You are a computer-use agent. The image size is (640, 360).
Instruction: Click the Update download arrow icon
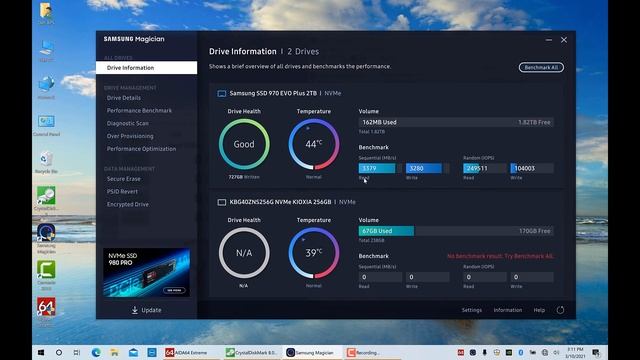[135, 310]
